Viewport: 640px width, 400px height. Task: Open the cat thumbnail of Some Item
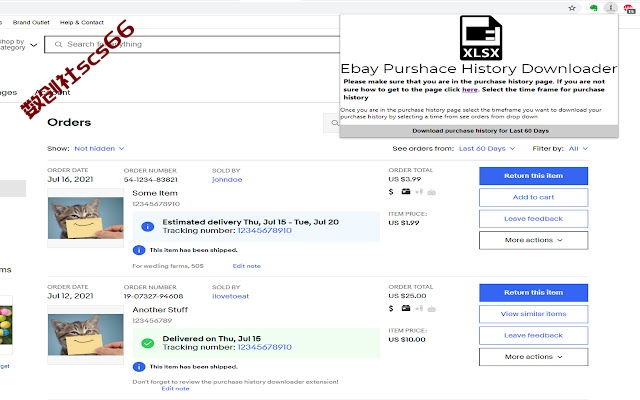[85, 218]
